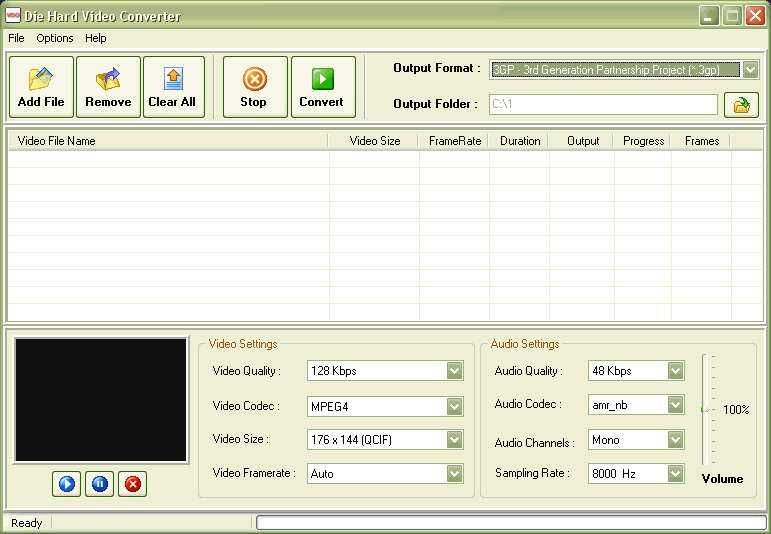This screenshot has height=534, width=771.
Task: Browse for output folder via folder icon
Action: point(741,105)
